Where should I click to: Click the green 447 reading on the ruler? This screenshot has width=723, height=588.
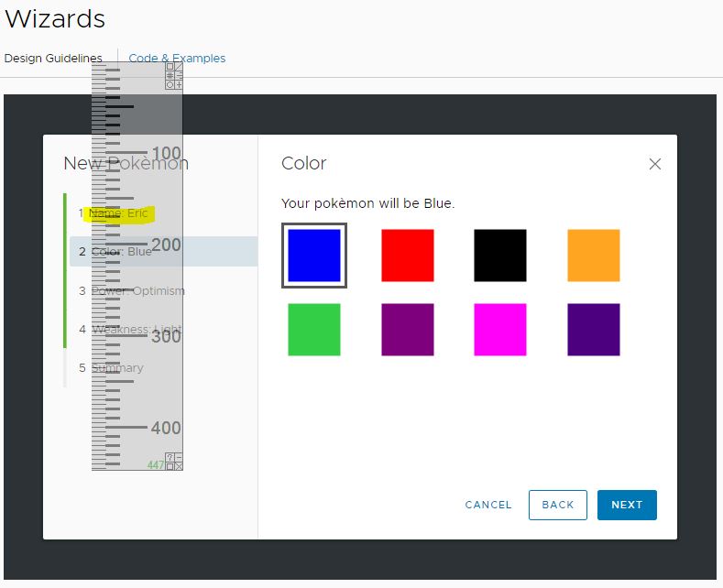(156, 465)
